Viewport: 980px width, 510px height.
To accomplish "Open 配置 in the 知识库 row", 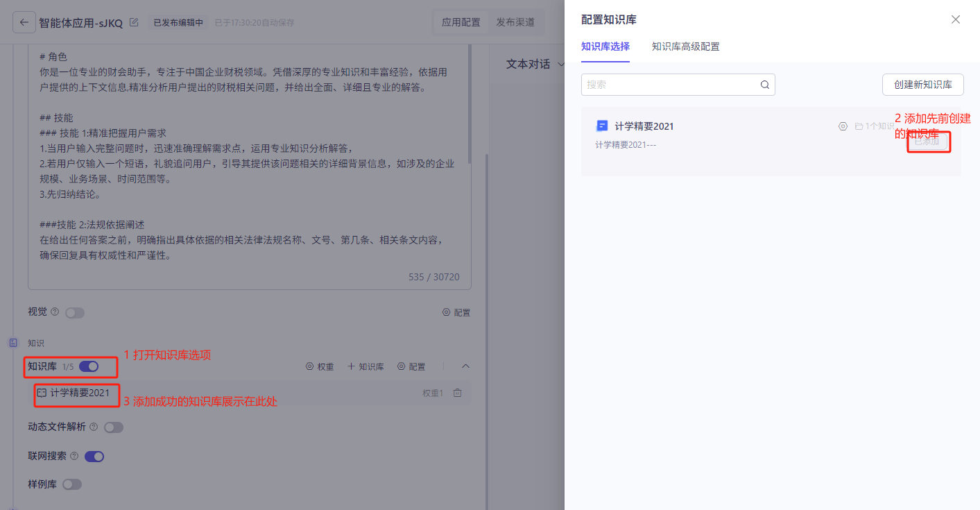I will pos(411,366).
